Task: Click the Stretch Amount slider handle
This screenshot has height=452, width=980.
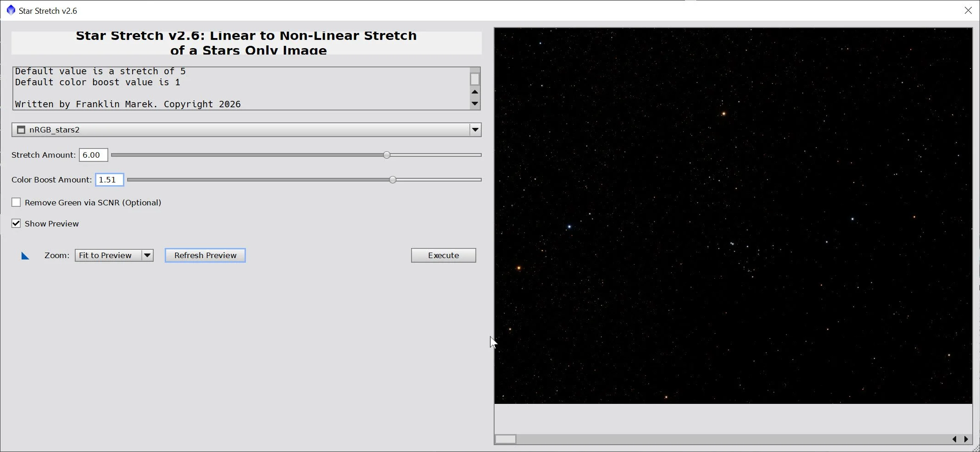Action: (x=387, y=155)
